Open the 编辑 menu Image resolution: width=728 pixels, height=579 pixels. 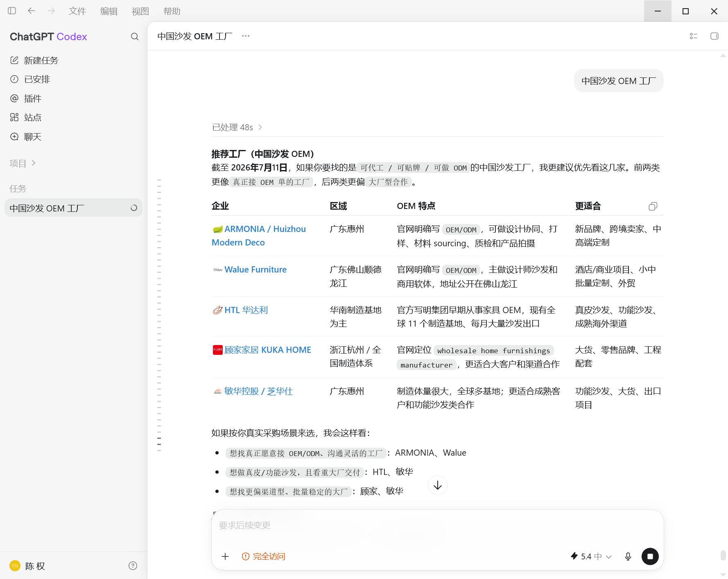click(109, 11)
